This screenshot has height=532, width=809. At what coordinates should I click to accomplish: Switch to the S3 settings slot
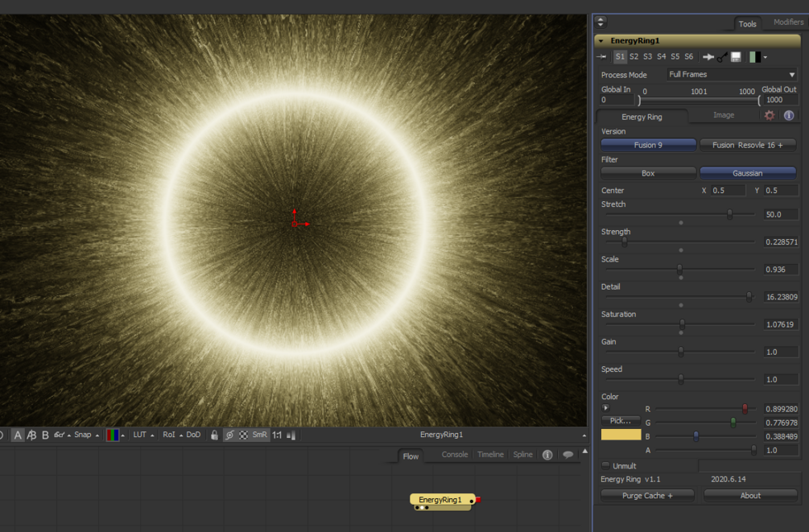tap(647, 57)
